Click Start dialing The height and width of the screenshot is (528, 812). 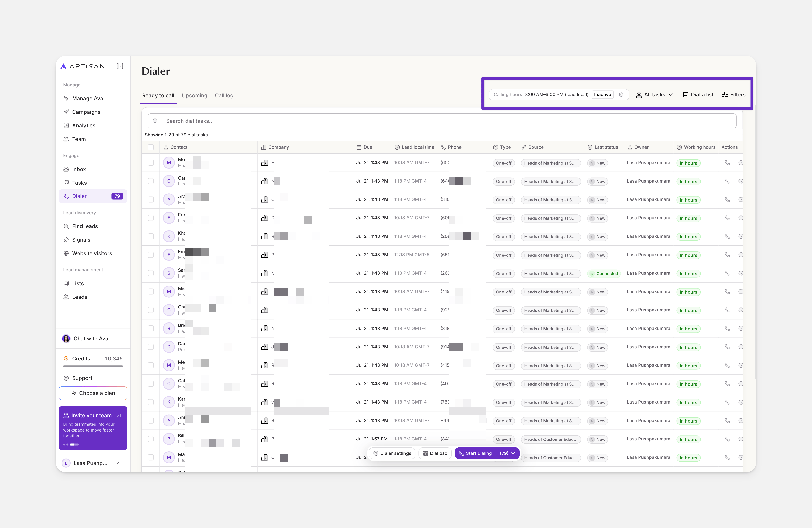click(x=475, y=453)
